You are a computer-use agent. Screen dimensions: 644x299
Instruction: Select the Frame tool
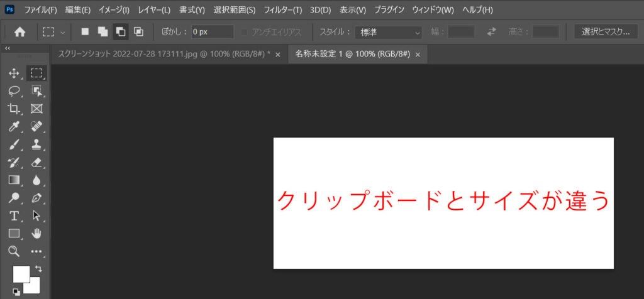pos(36,109)
